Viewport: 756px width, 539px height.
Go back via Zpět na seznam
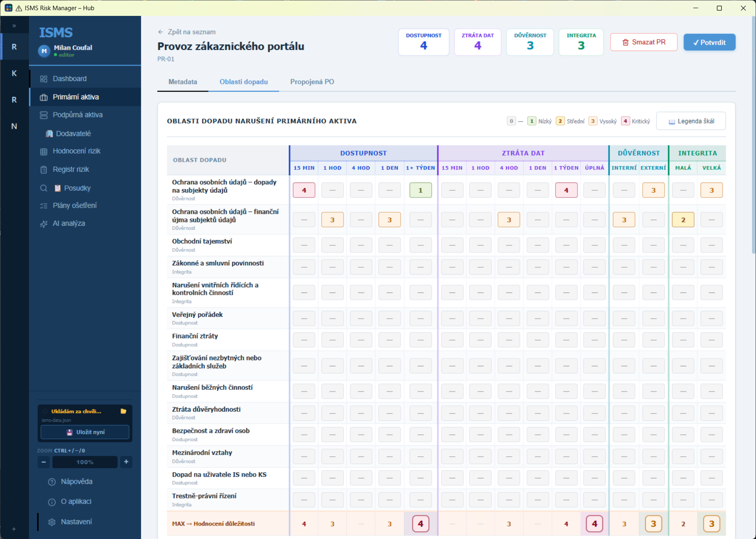(x=187, y=32)
